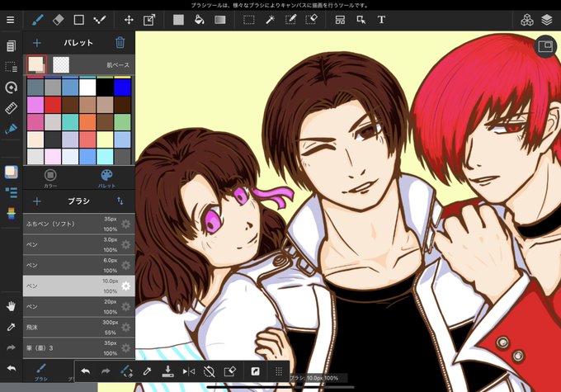This screenshot has height=392, width=561.
Task: Select the Transform tool
Action: tap(149, 20)
